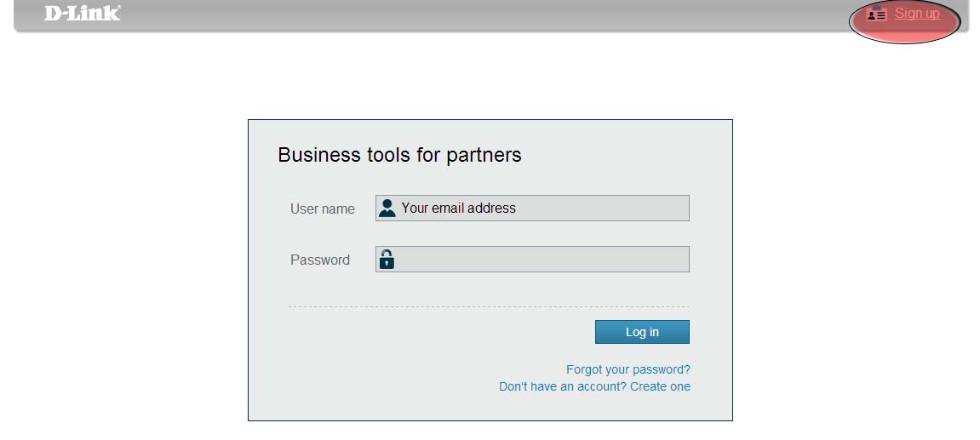Viewport: 980px width, 440px height.
Task: Open the 'Forgot your password?' link
Action: pyautogui.click(x=628, y=369)
